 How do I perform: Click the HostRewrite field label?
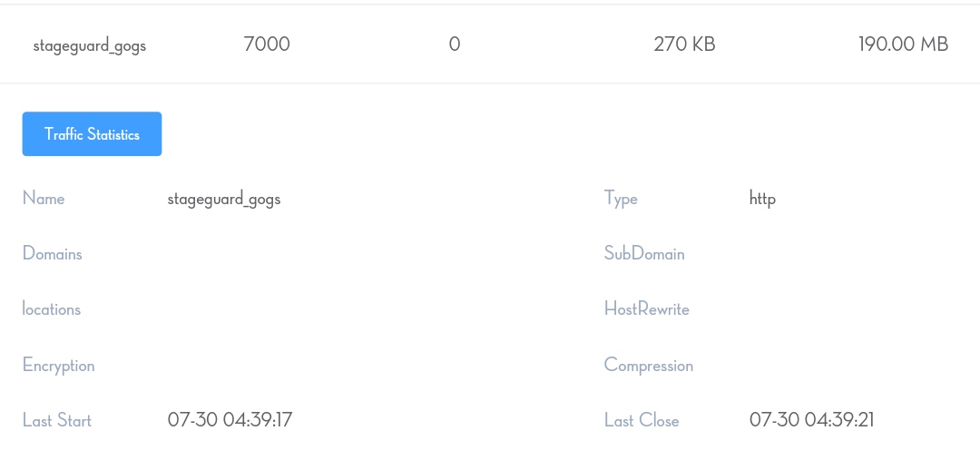(646, 309)
